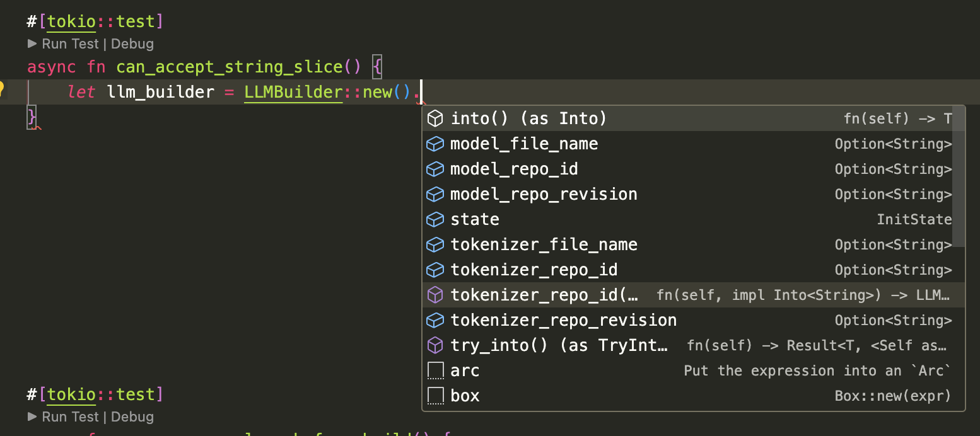The height and width of the screenshot is (436, 980).
Task: Click the InitState type detail
Action: coord(914,219)
